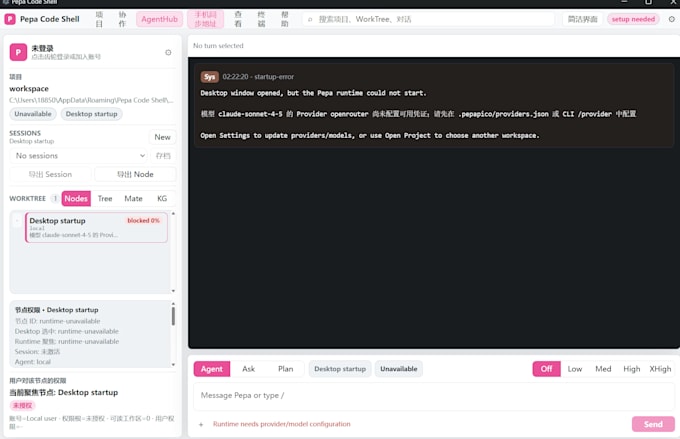The height and width of the screenshot is (439, 680).
Task: Switch to the Tree worktree tab
Action: [105, 198]
